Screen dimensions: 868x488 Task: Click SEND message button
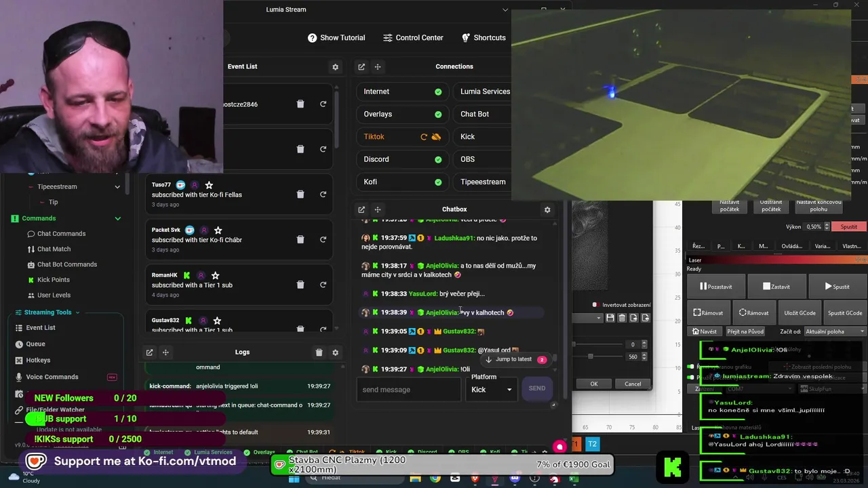[x=537, y=388]
